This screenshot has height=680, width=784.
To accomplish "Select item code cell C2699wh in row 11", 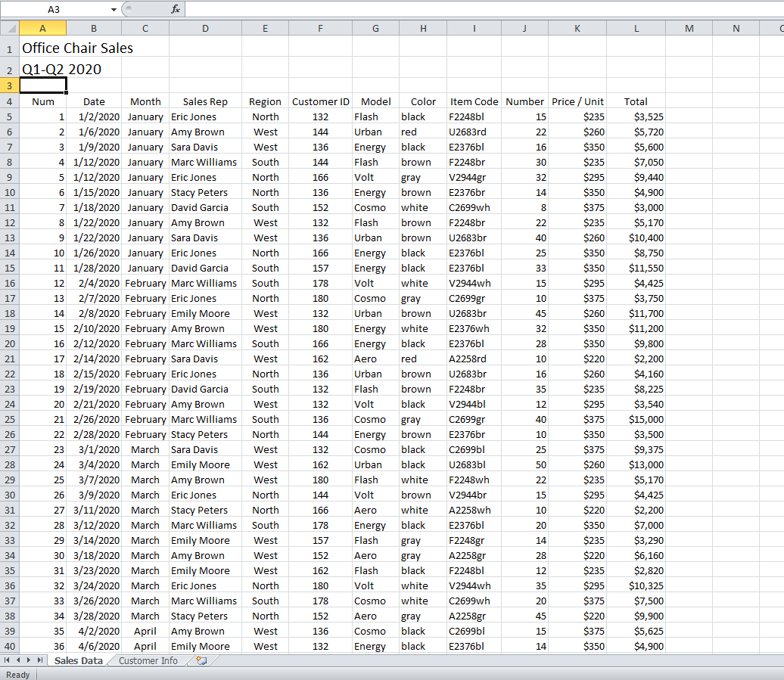I will pyautogui.click(x=474, y=208).
